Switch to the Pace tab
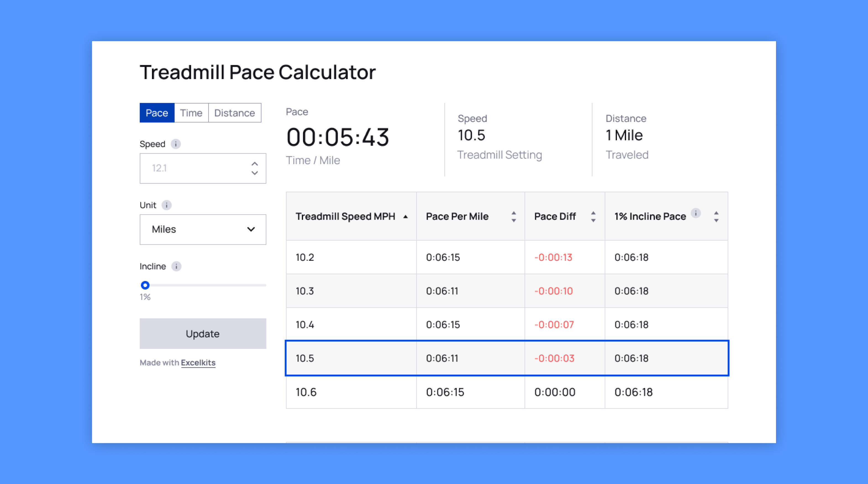This screenshot has width=868, height=484. 157,113
